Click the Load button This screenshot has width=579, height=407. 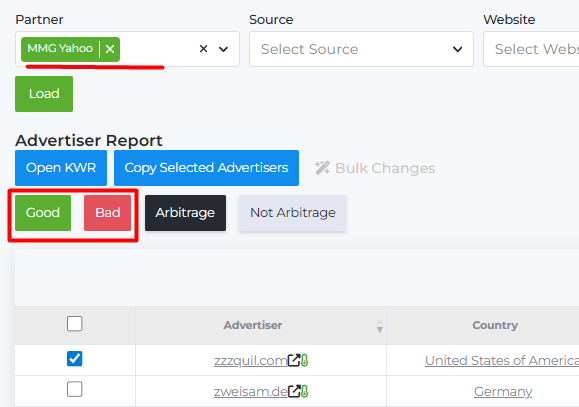click(44, 94)
